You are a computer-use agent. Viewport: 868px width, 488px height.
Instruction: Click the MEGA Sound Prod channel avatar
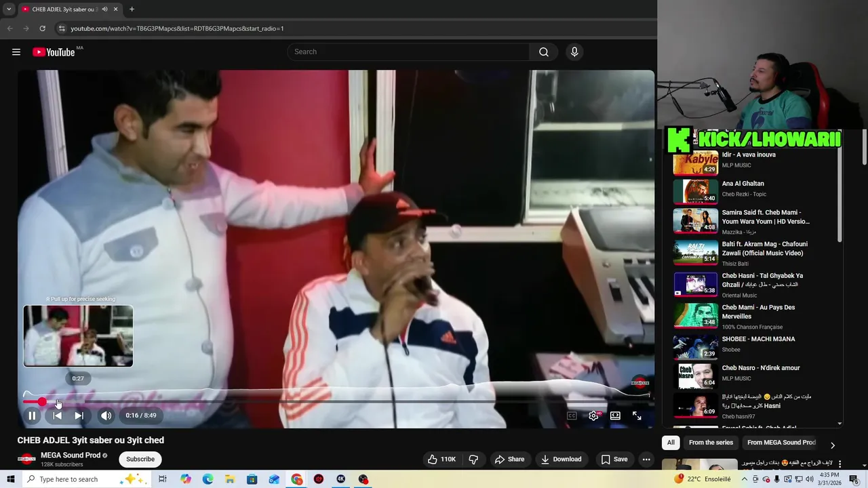point(26,460)
